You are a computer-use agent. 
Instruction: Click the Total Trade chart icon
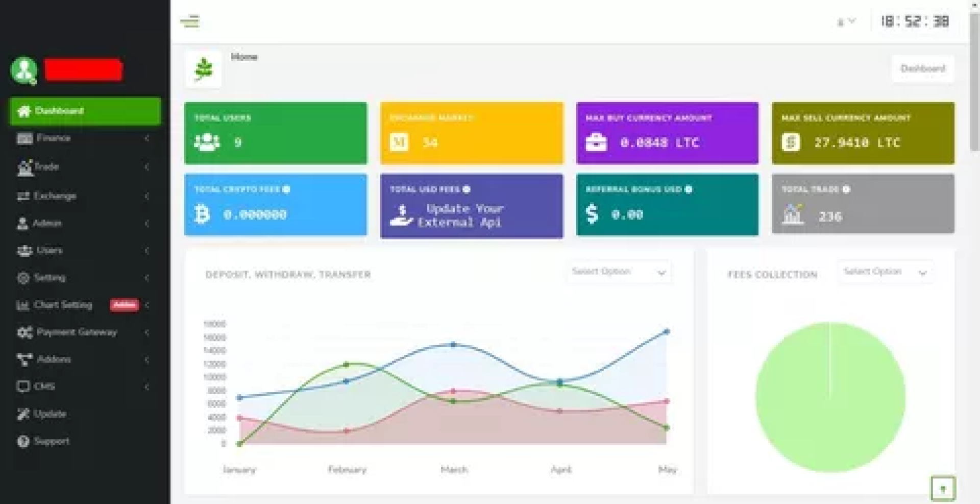coord(792,214)
